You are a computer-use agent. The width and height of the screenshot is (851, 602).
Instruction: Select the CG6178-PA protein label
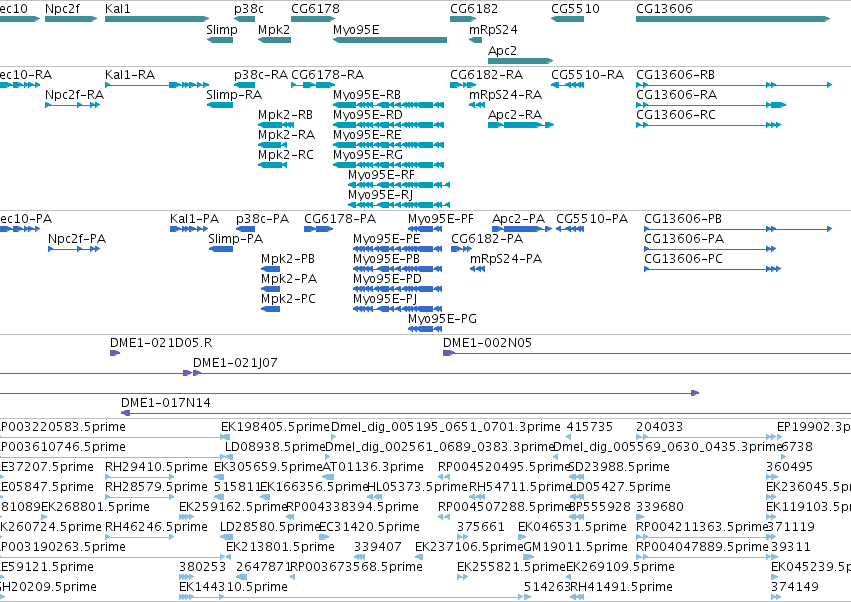tap(340, 219)
